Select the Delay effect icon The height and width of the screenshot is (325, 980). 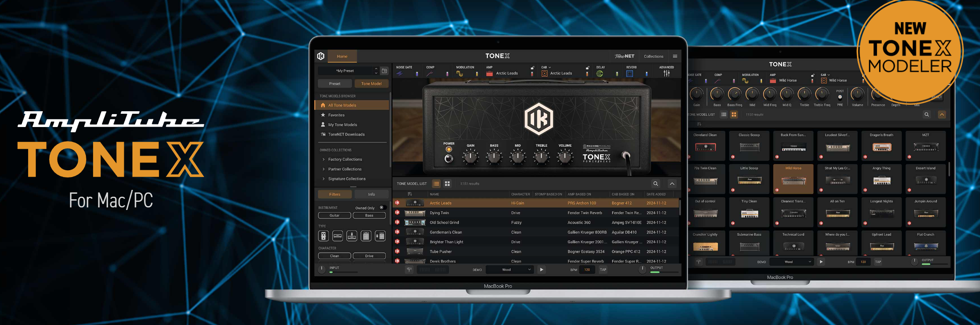coord(600,74)
